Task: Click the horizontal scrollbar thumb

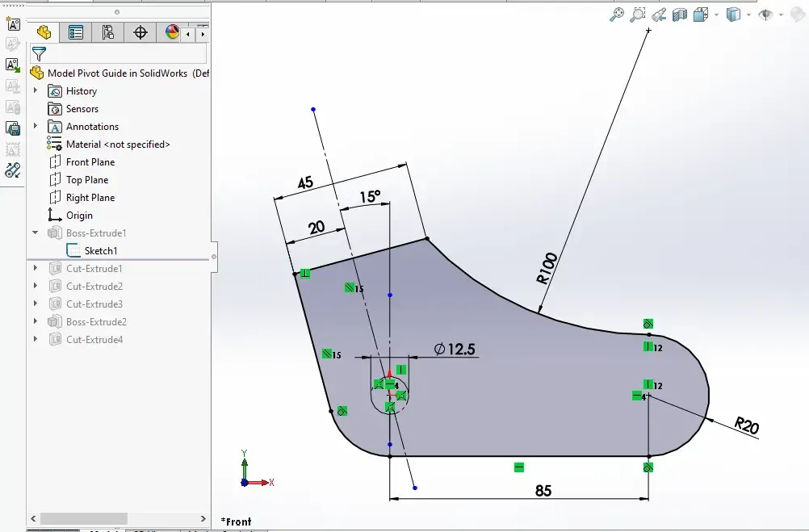Action: point(84,518)
